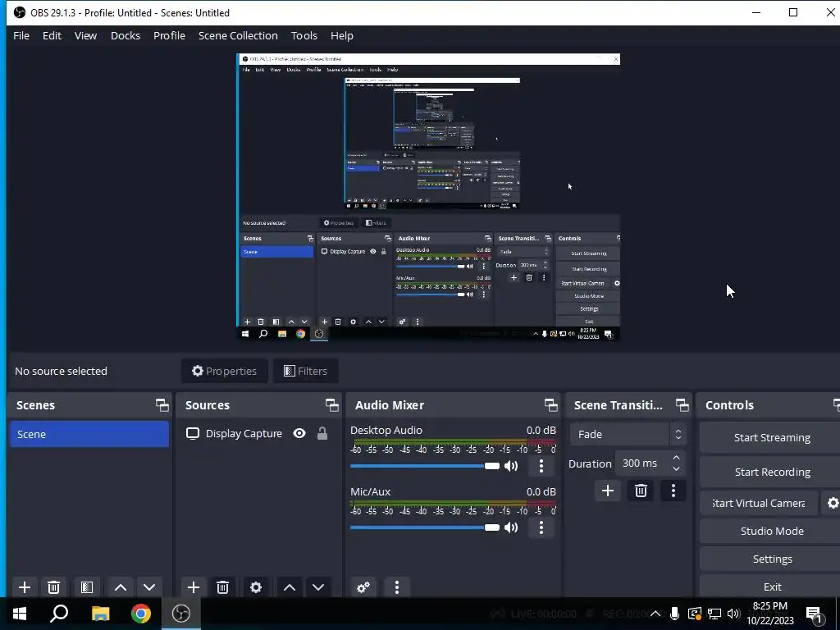Add a scene transition with plus button

point(608,491)
